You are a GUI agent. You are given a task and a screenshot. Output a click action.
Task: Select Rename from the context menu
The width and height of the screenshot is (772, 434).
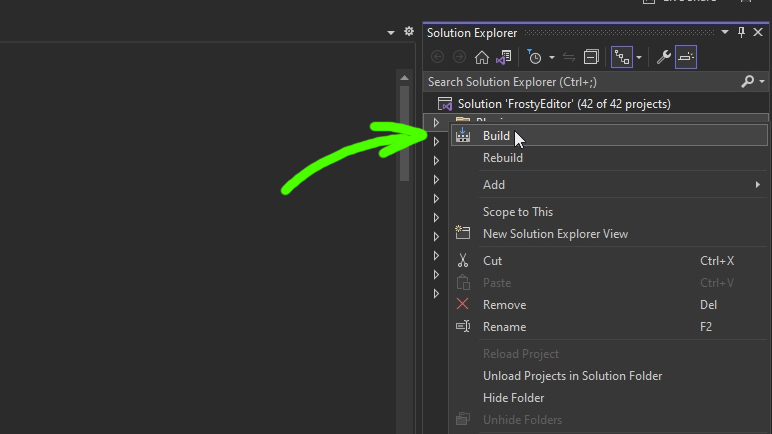click(x=504, y=327)
